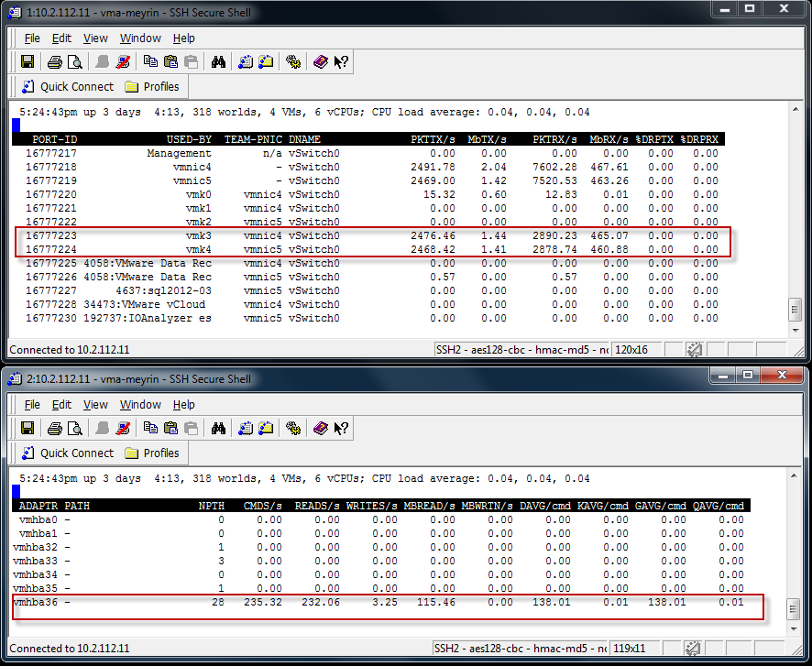The image size is (812, 666).
Task: Open Print Preview in top window toolbar
Action: pyautogui.click(x=75, y=62)
